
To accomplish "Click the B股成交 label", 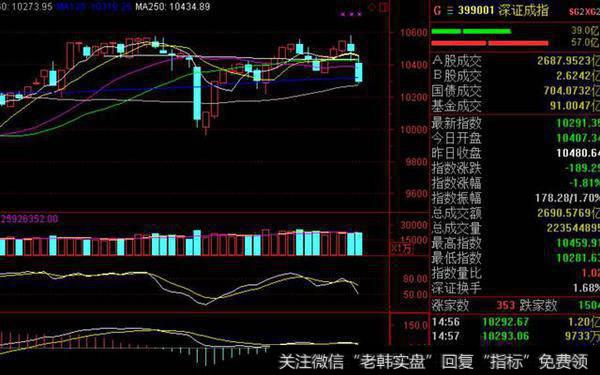I will 457,76.
